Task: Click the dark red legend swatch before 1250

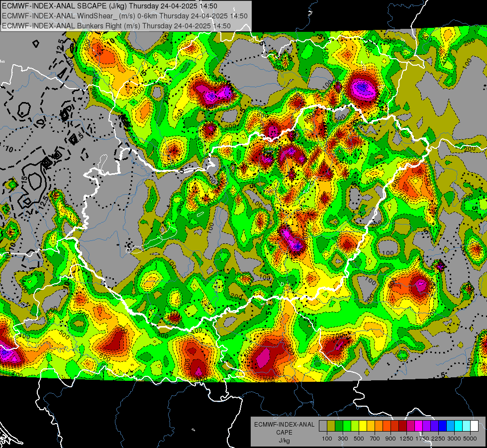Action: tap(402, 426)
